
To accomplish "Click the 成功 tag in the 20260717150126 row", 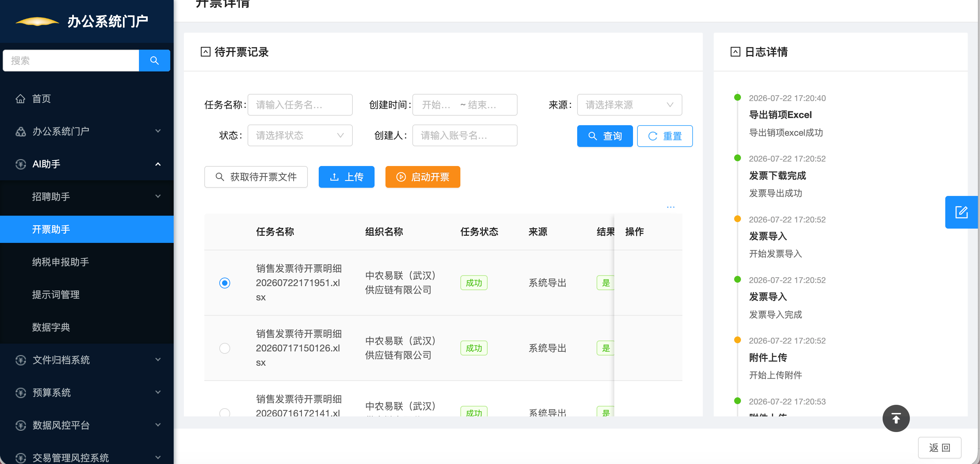I will tap(474, 348).
